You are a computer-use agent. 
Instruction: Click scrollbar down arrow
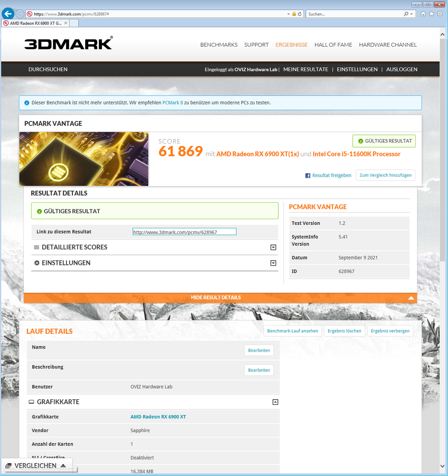click(443, 466)
